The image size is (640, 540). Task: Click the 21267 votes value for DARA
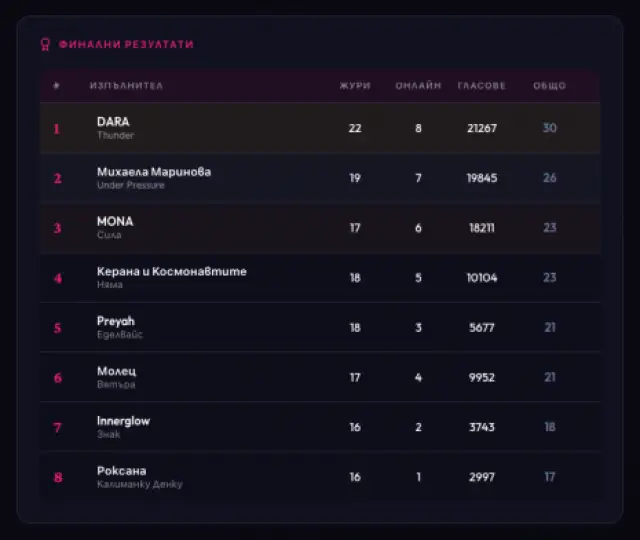(x=482, y=128)
